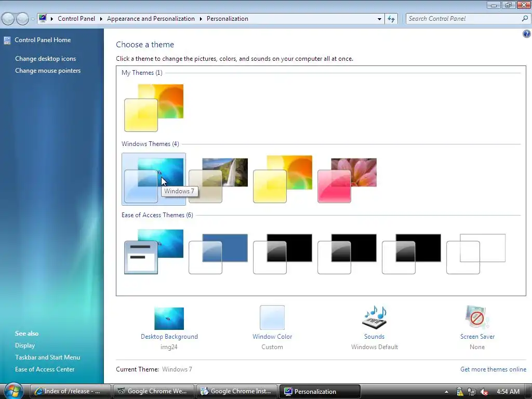The height and width of the screenshot is (399, 532).
Task: Switch to Google Chrome We... taskbar window
Action: 154,391
